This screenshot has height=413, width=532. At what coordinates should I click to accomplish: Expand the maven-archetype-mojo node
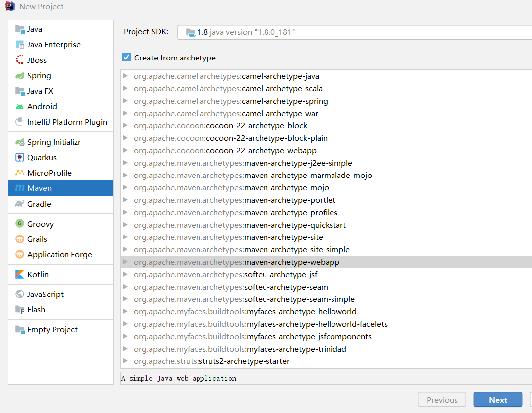[125, 187]
